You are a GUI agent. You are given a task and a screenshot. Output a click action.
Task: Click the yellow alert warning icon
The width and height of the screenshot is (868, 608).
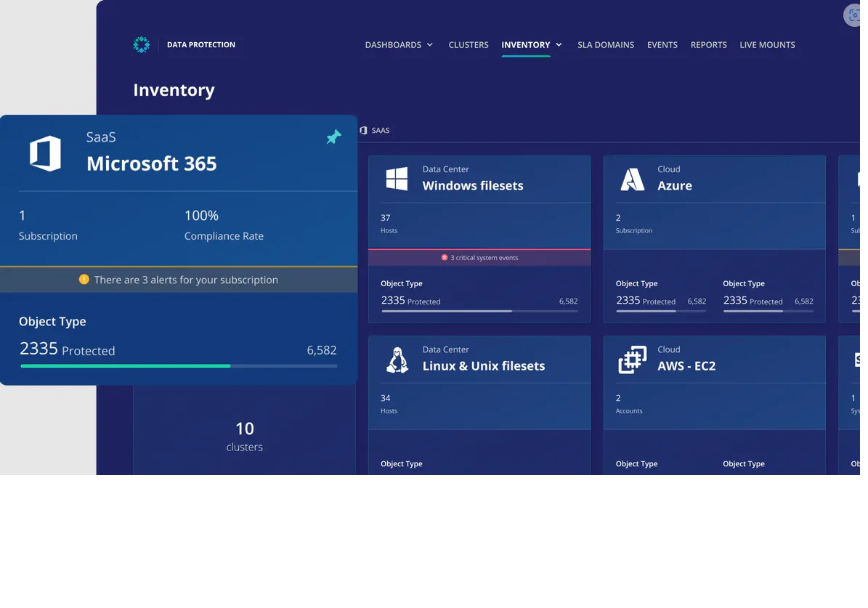point(84,279)
